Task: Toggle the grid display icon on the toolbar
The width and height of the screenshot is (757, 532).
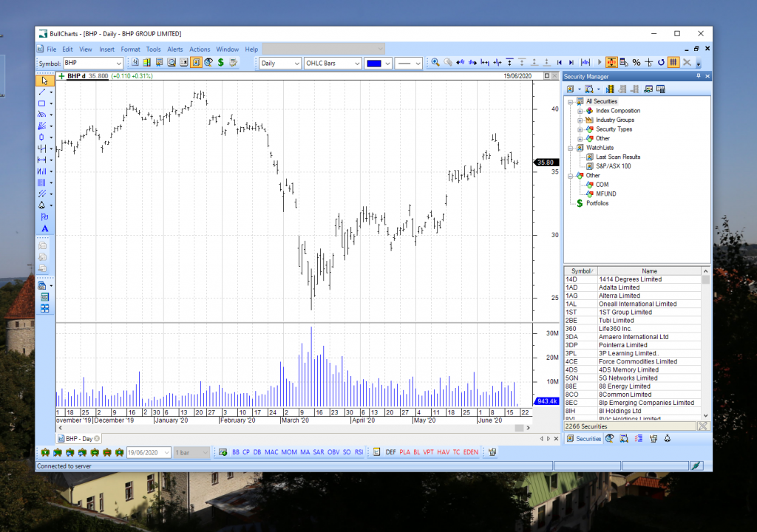Action: tap(673, 62)
